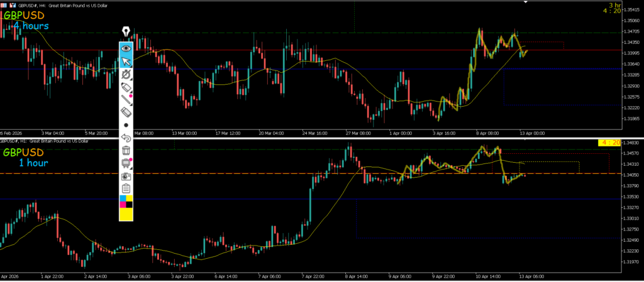Click the chart bars icon in H4 chart header
This screenshot has height=282, width=644.
[x=13, y=6]
